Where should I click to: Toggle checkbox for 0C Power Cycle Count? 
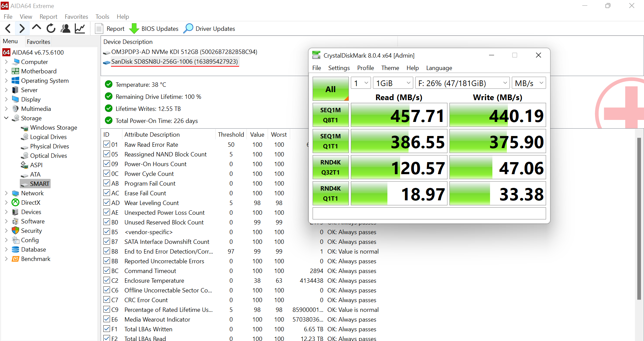click(107, 174)
